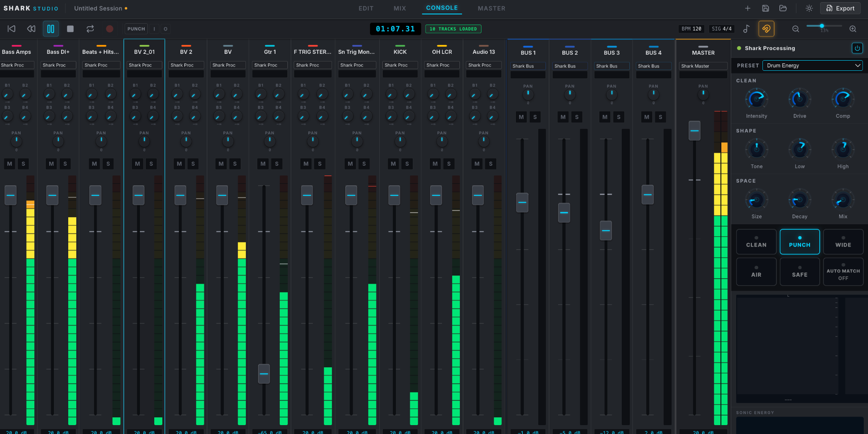Switch to the MIX tab
Viewport: 868px width, 434px height.
click(400, 8)
